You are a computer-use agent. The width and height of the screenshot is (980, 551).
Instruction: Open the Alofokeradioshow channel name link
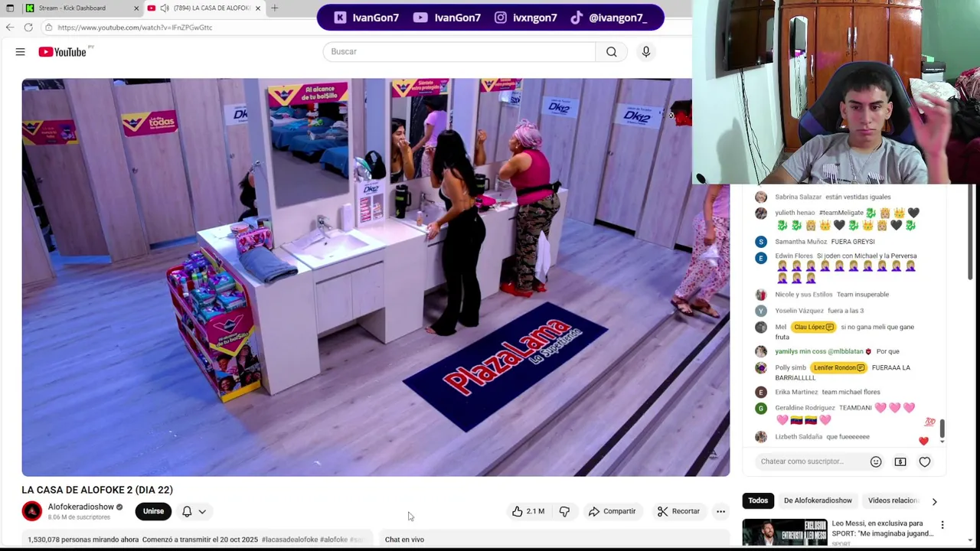tap(80, 507)
